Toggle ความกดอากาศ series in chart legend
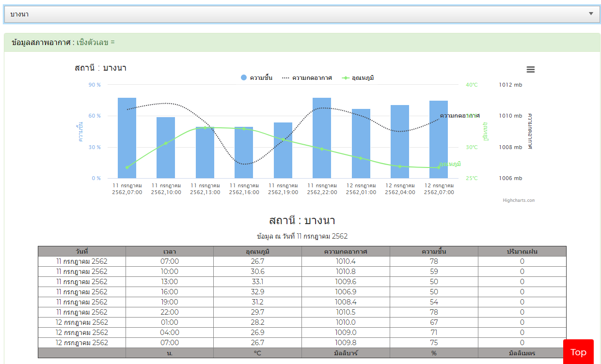 (307, 78)
